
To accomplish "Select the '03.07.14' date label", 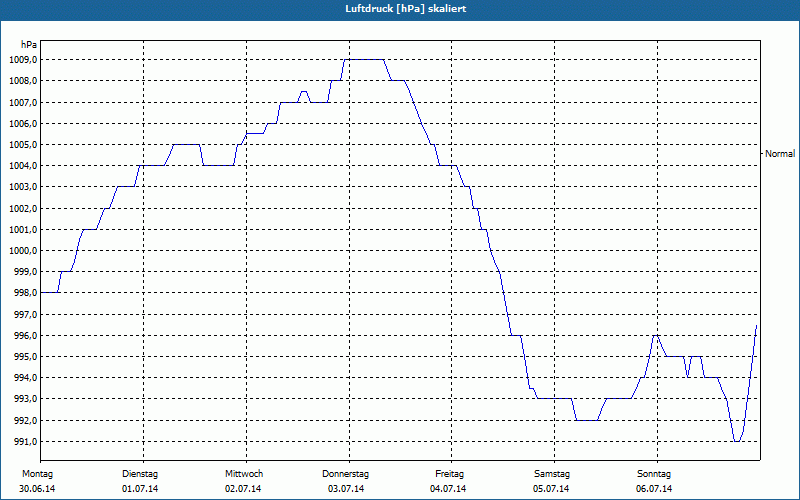I will [346, 489].
